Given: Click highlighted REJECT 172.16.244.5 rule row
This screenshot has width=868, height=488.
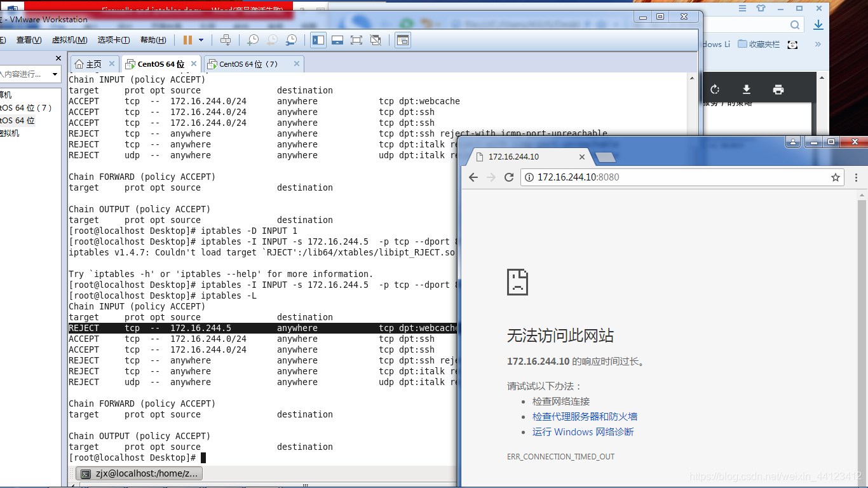Looking at the screenshot, I should [263, 328].
